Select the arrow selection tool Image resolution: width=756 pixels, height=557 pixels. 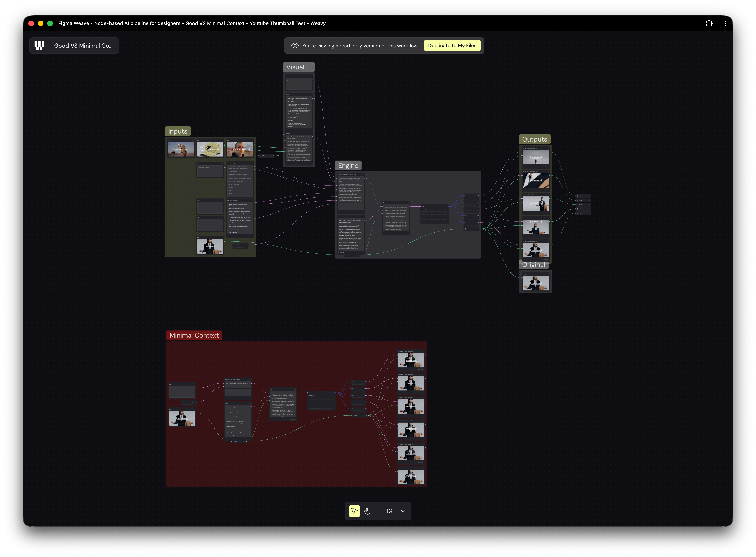coord(354,511)
